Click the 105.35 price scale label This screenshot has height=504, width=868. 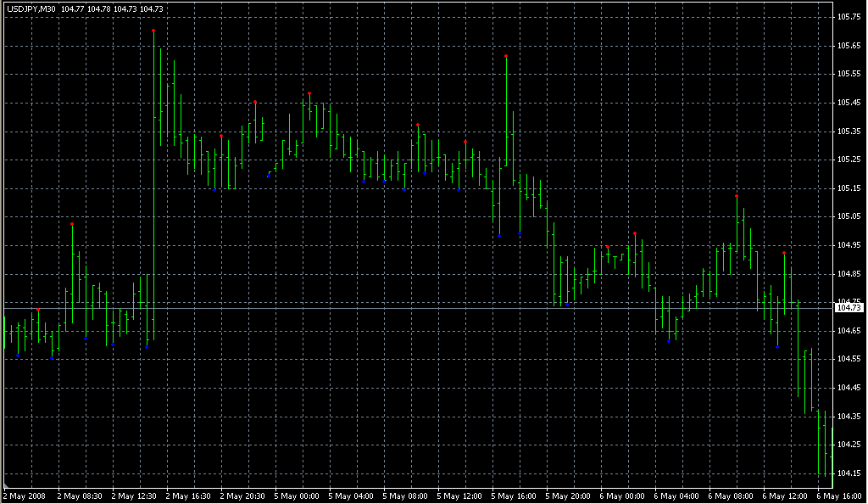point(849,132)
